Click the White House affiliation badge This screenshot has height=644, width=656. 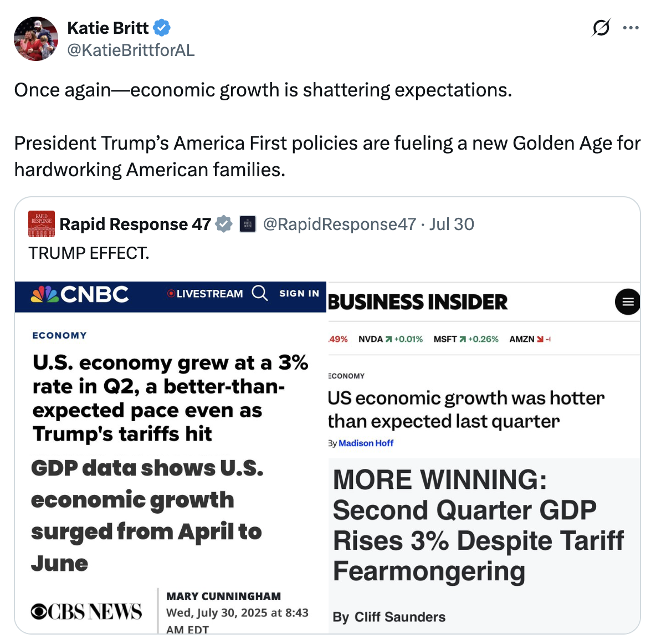coord(247,224)
